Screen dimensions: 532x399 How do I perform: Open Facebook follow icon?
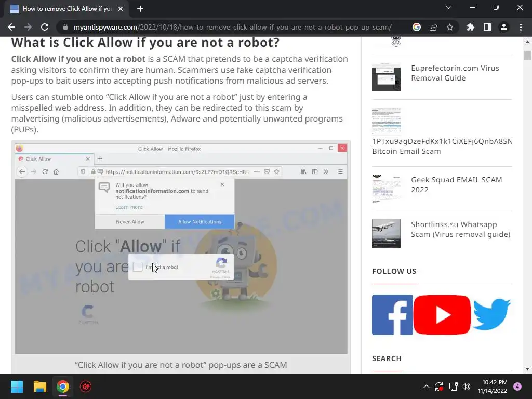pyautogui.click(x=393, y=315)
